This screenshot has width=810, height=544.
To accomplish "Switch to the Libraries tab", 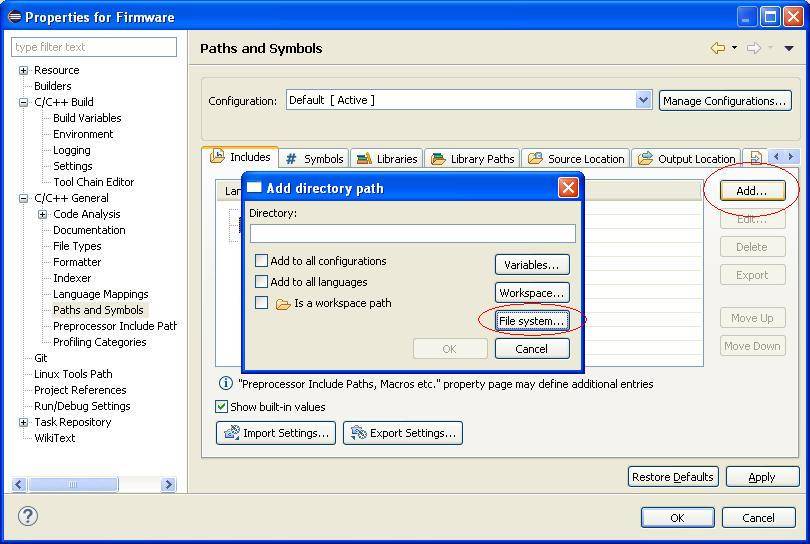I will [386, 159].
